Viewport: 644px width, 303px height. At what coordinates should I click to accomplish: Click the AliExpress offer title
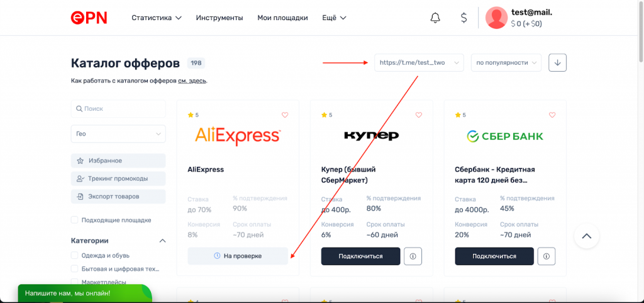[x=206, y=169]
